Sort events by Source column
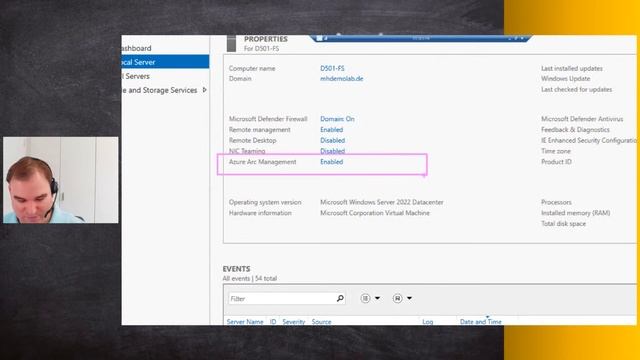 pos(321,322)
